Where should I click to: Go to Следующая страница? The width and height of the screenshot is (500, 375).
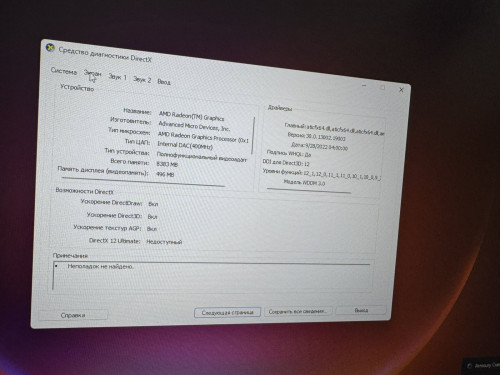coord(227,312)
